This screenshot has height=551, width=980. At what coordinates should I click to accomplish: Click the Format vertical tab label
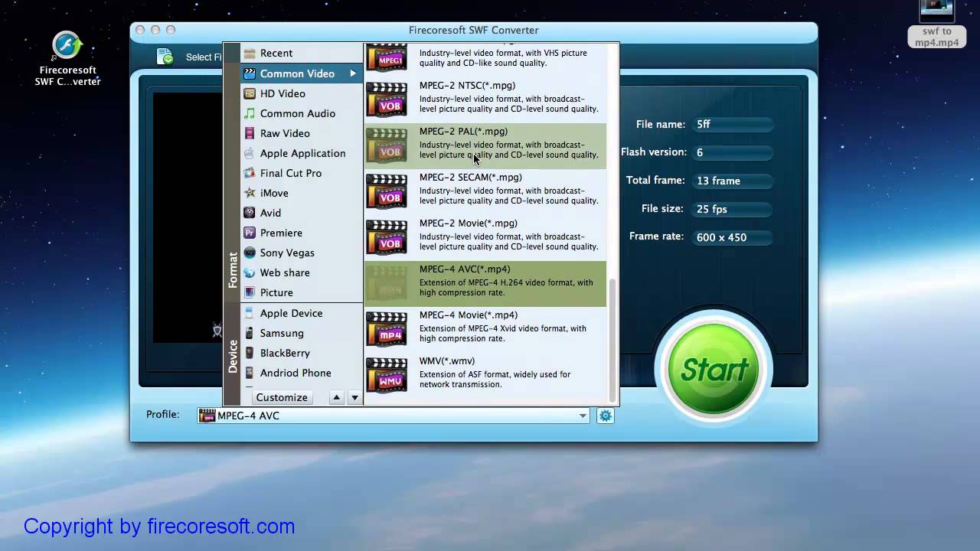[x=233, y=269]
